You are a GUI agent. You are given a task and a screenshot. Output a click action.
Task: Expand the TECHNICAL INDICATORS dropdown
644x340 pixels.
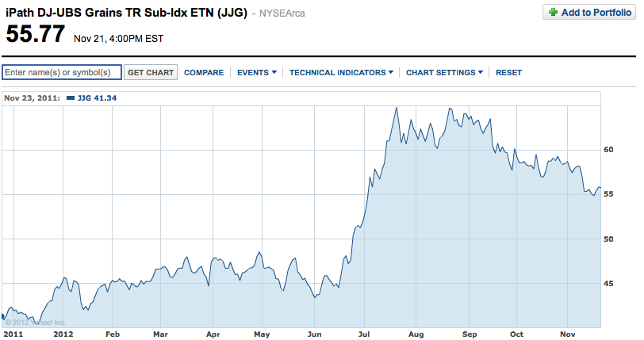(341, 73)
